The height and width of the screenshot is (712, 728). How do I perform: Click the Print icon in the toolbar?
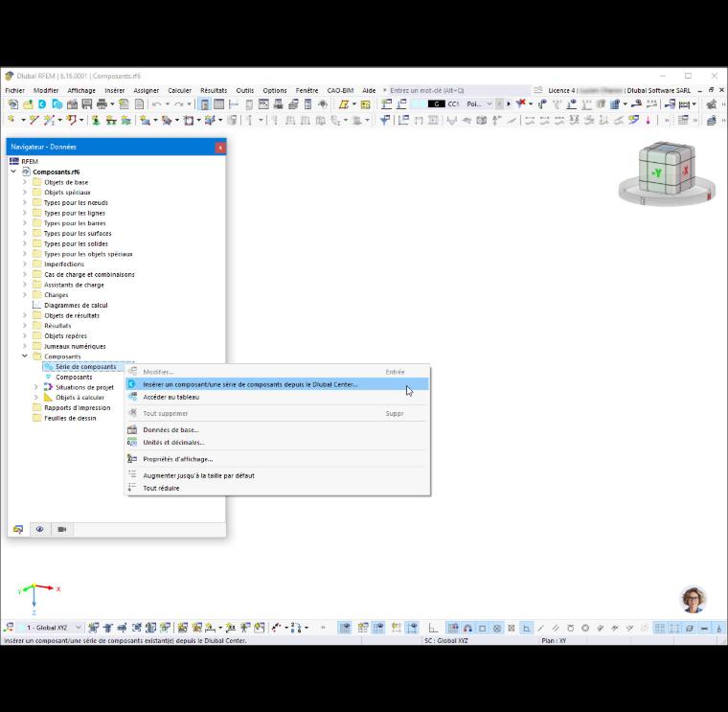click(x=102, y=104)
